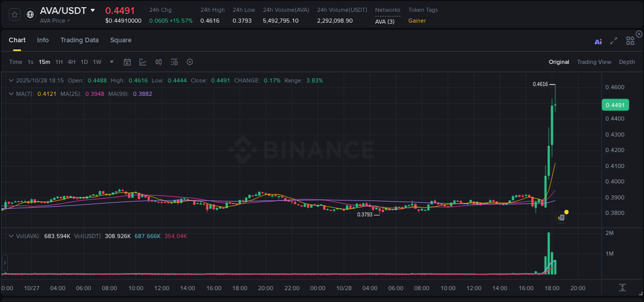Image resolution: width=644 pixels, height=302 pixels.
Task: Open the widget layout grid icon
Action: pos(630,41)
